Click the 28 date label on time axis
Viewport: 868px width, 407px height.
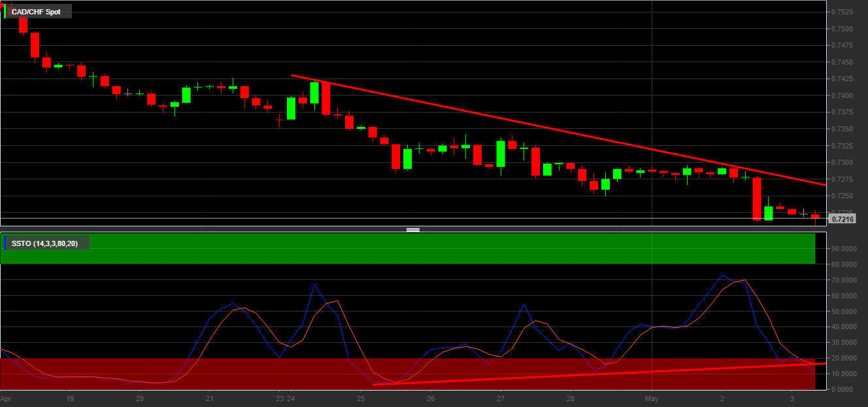click(571, 398)
